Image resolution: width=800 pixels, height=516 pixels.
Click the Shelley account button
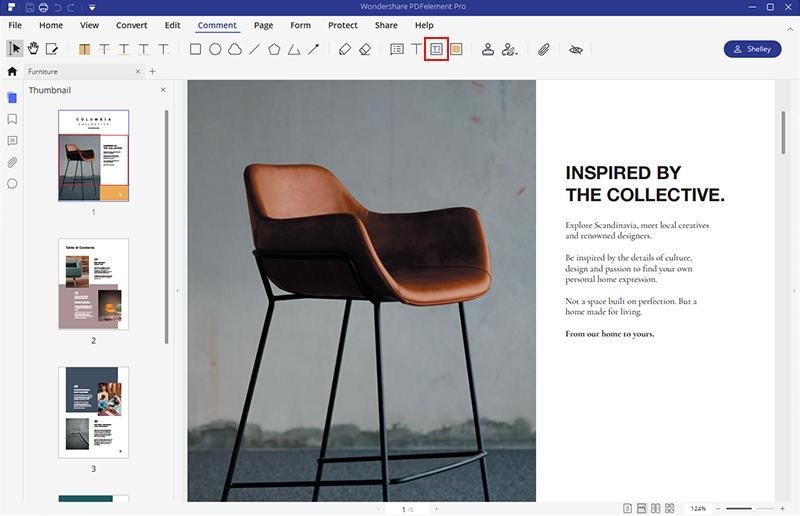(x=753, y=49)
